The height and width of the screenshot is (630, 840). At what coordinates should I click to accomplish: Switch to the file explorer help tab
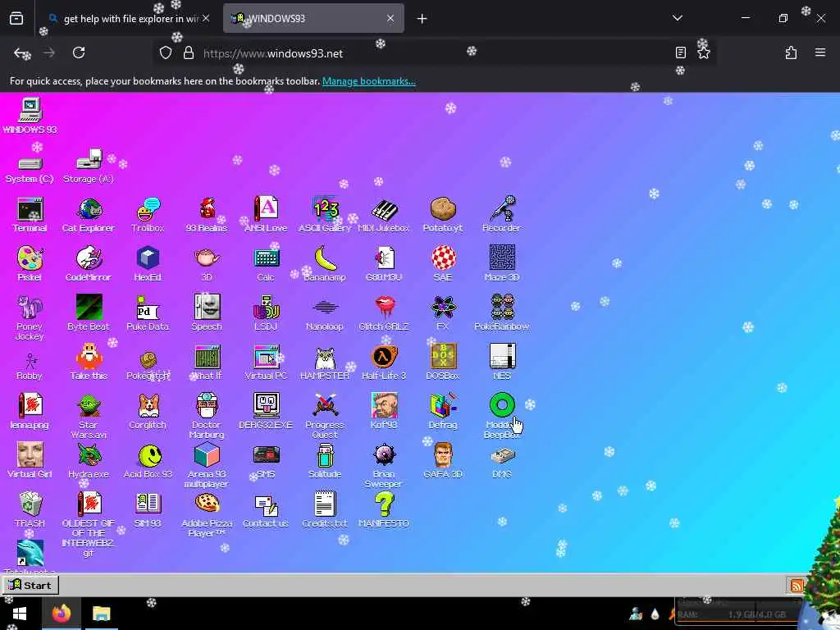pyautogui.click(x=129, y=18)
